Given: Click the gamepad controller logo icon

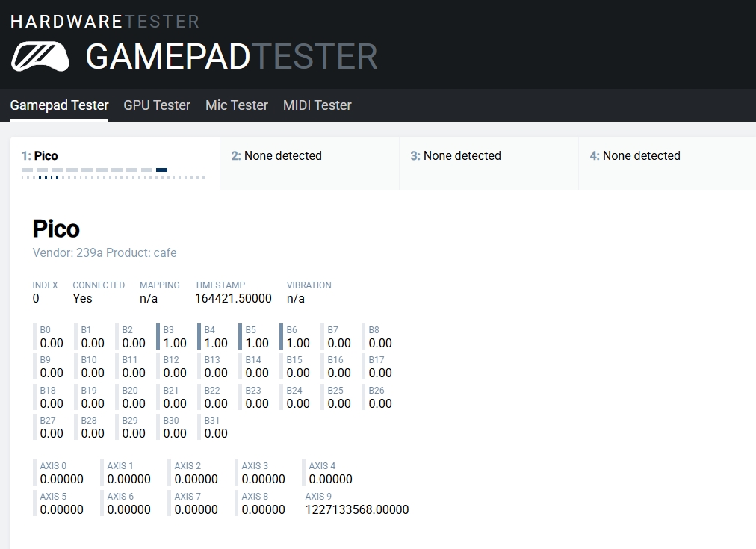Looking at the screenshot, I should point(40,57).
